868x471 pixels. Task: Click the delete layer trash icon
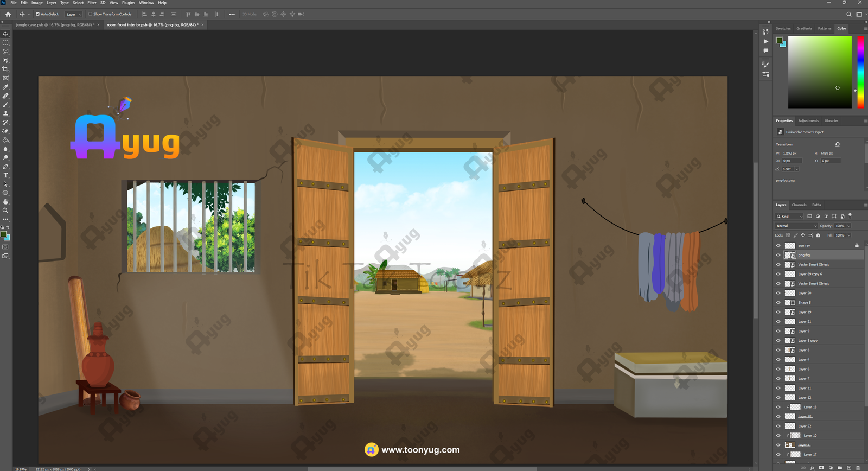pyautogui.click(x=858, y=468)
